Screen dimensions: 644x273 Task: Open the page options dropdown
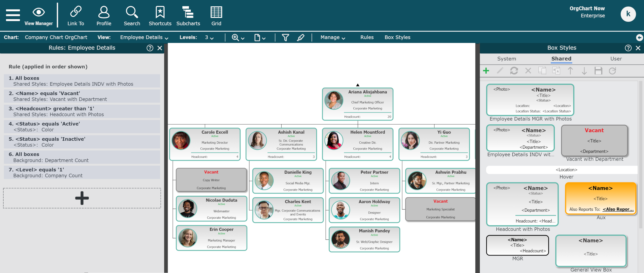coord(260,38)
